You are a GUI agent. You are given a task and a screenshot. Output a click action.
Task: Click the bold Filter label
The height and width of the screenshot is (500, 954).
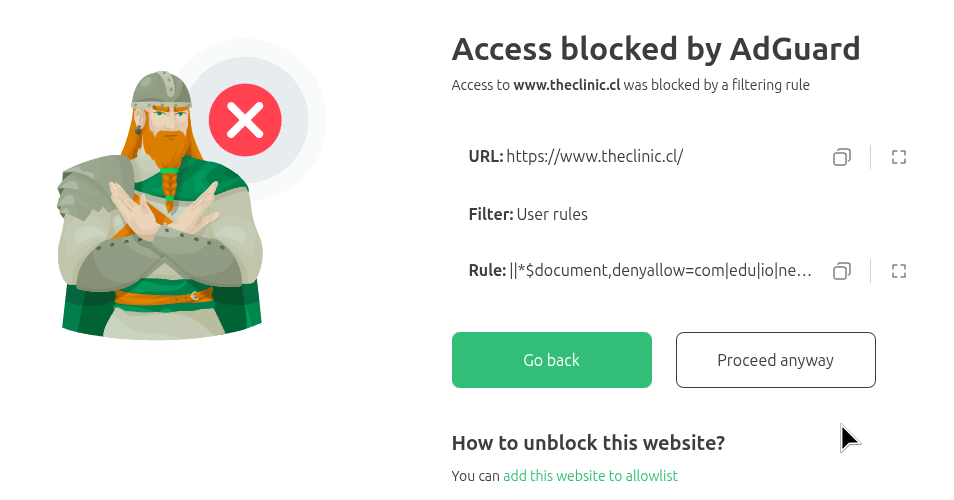click(x=490, y=214)
